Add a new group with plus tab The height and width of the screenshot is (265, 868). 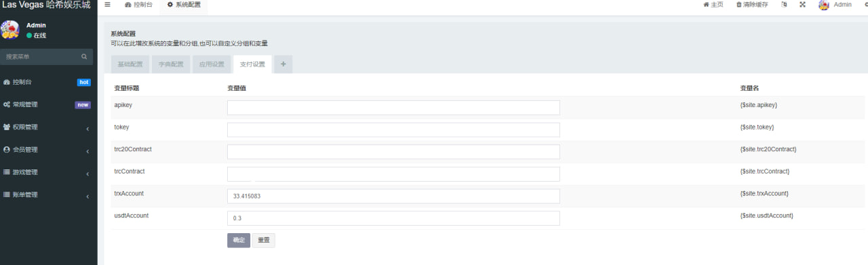click(x=283, y=64)
